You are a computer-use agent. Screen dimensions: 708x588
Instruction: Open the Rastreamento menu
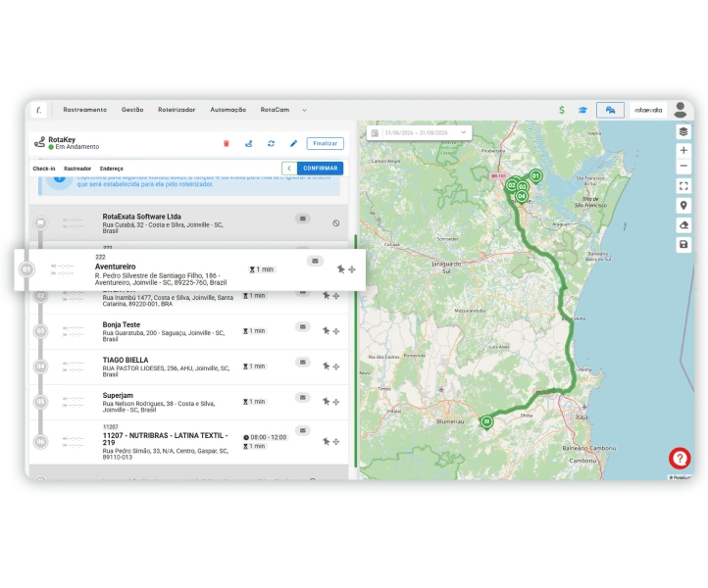tap(85, 110)
